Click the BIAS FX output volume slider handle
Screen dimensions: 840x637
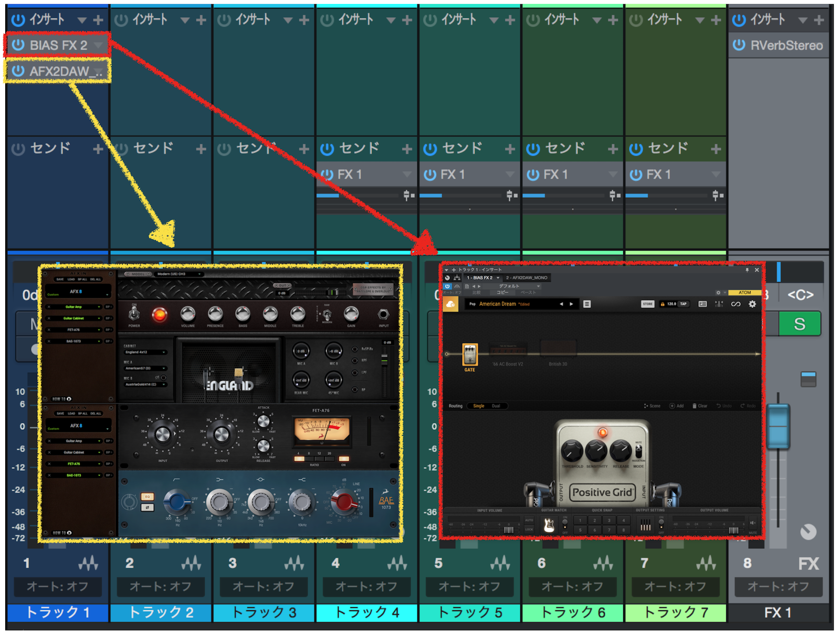coord(733,530)
